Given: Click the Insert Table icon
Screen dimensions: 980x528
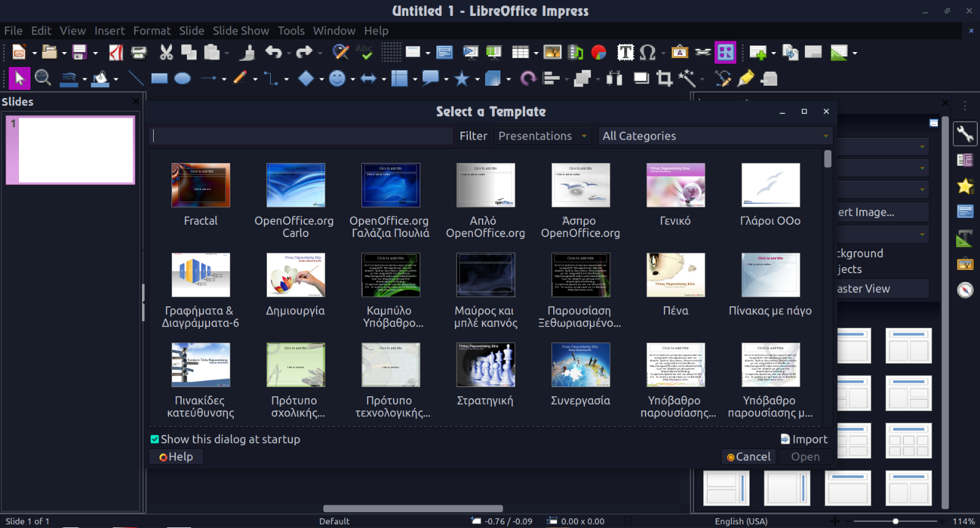Looking at the screenshot, I should pyautogui.click(x=520, y=53).
